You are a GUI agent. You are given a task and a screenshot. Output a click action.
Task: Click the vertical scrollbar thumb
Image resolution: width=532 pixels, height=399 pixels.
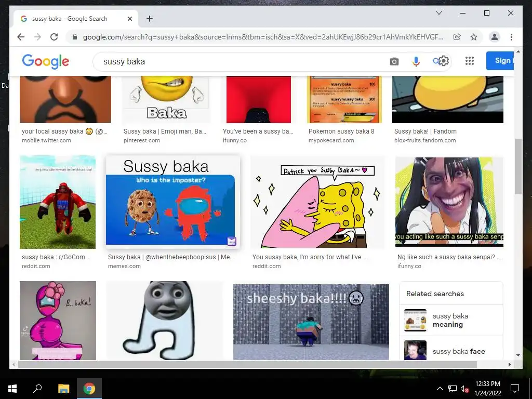coord(518,166)
